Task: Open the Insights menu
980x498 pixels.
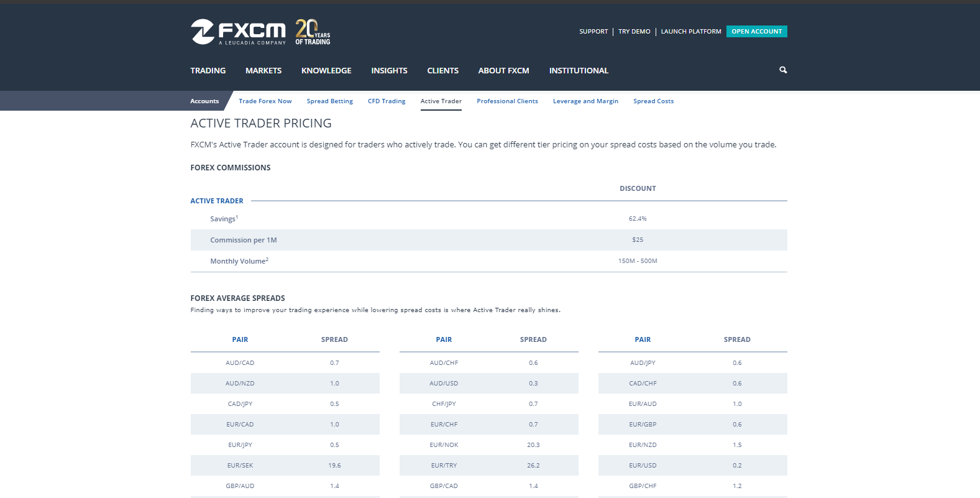Action: 390,71
